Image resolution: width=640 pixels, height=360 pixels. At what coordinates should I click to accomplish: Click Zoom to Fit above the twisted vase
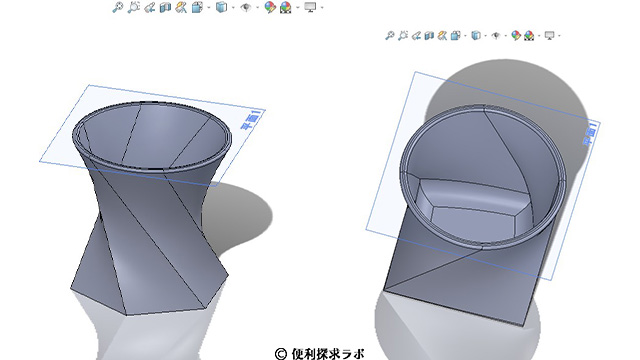tap(118, 7)
